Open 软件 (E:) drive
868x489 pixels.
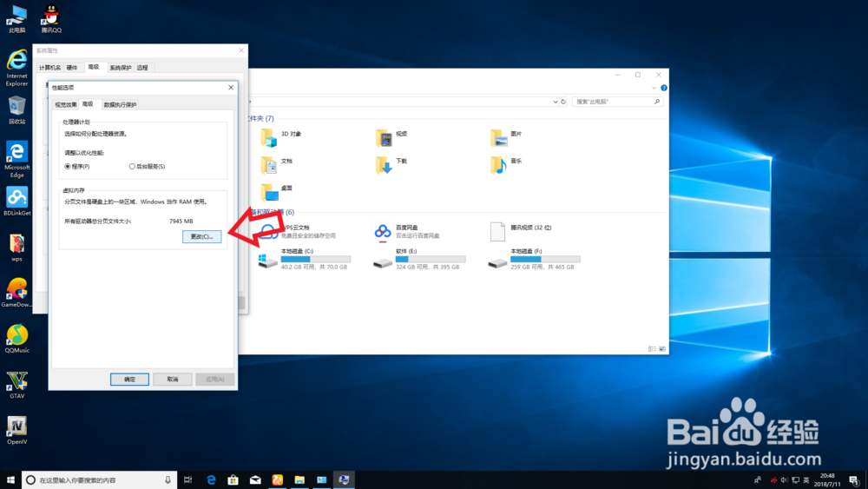[419, 259]
